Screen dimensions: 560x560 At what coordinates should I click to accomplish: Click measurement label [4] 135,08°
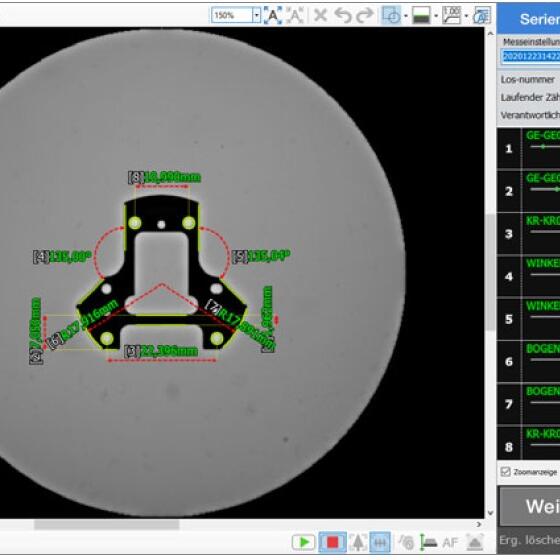62,256
